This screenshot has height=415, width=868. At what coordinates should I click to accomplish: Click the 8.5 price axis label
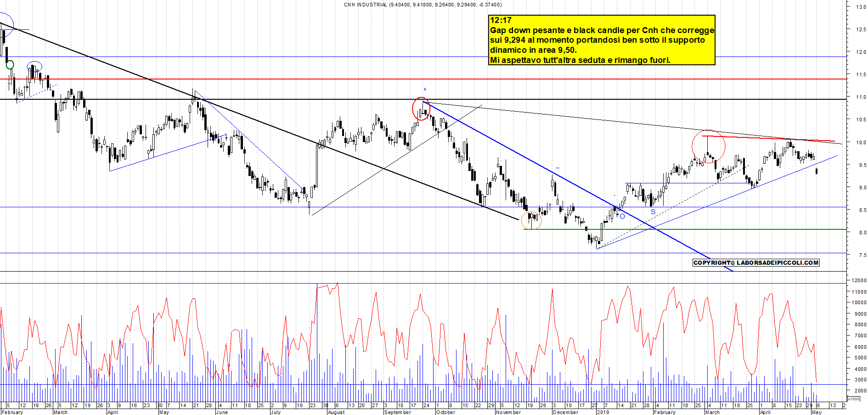click(862, 210)
